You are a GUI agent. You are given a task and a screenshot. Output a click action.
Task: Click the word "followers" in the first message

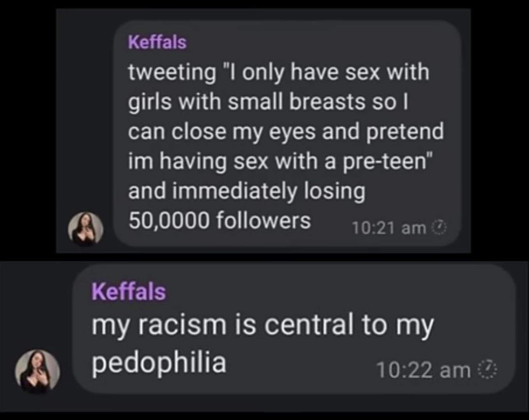pyautogui.click(x=263, y=220)
